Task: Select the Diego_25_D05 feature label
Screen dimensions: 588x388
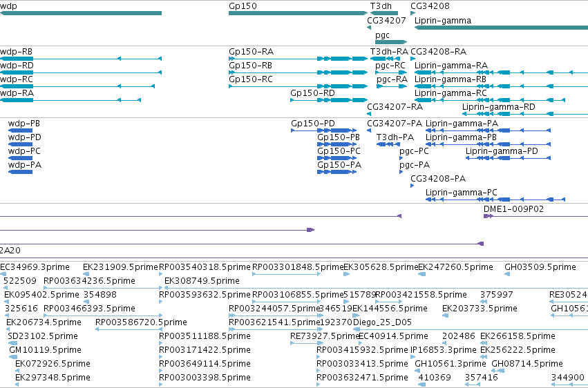Action: [382, 322]
